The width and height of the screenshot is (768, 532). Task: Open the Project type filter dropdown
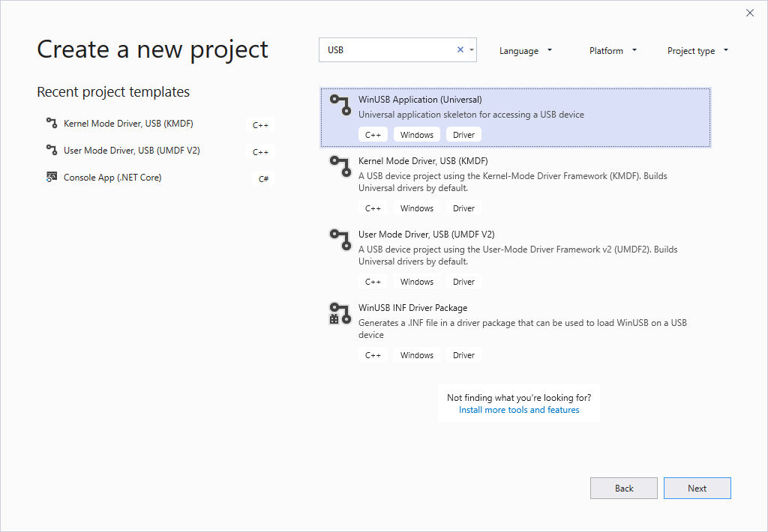(x=697, y=50)
